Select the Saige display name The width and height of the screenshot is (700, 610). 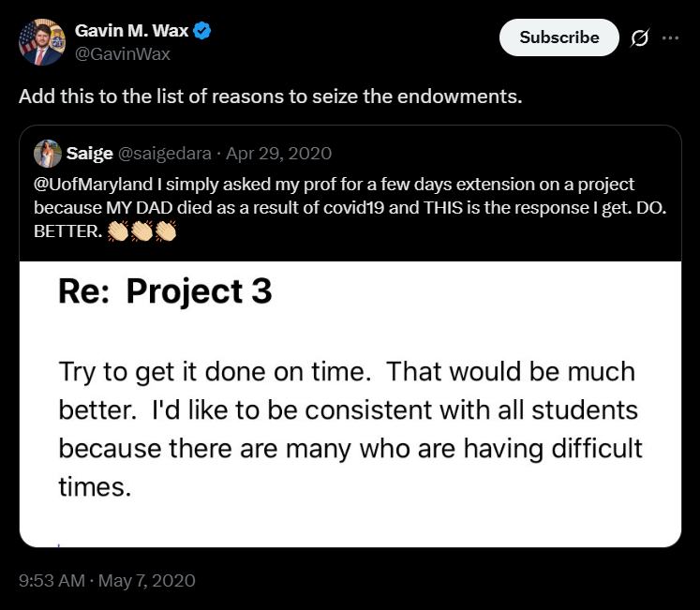[91, 153]
